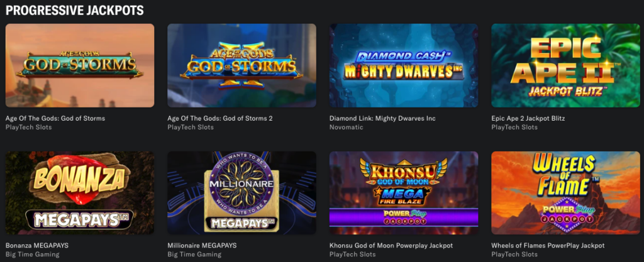Open Epic Ape II Jackpot Blitz thumbnail
Screen dimensions: 644x262
tap(565, 65)
